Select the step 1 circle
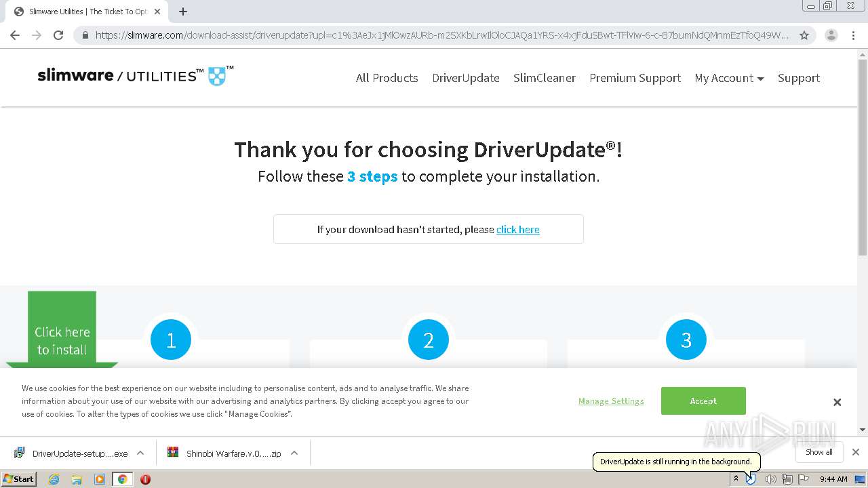 tap(171, 340)
